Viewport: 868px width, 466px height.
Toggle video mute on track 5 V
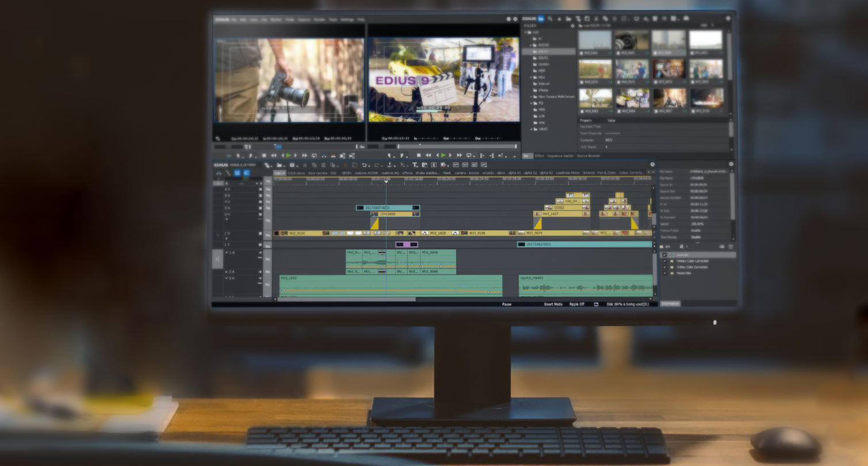pyautogui.click(x=260, y=195)
